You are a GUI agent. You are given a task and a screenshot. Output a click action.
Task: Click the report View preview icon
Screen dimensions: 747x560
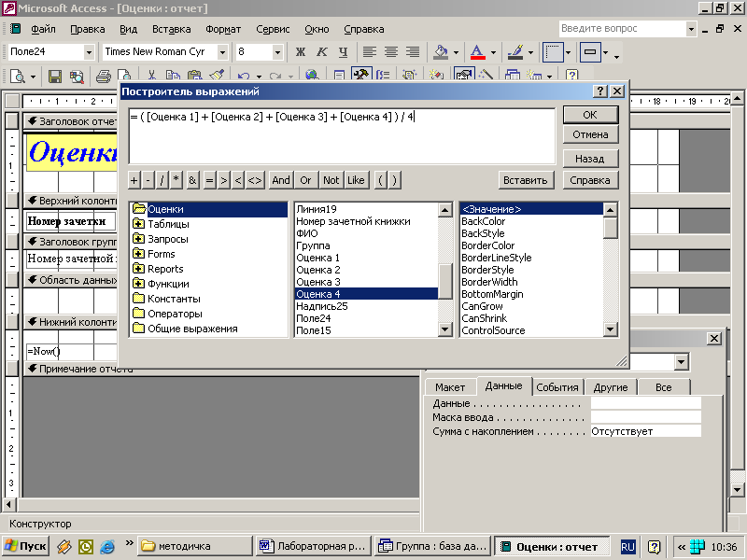(18, 76)
